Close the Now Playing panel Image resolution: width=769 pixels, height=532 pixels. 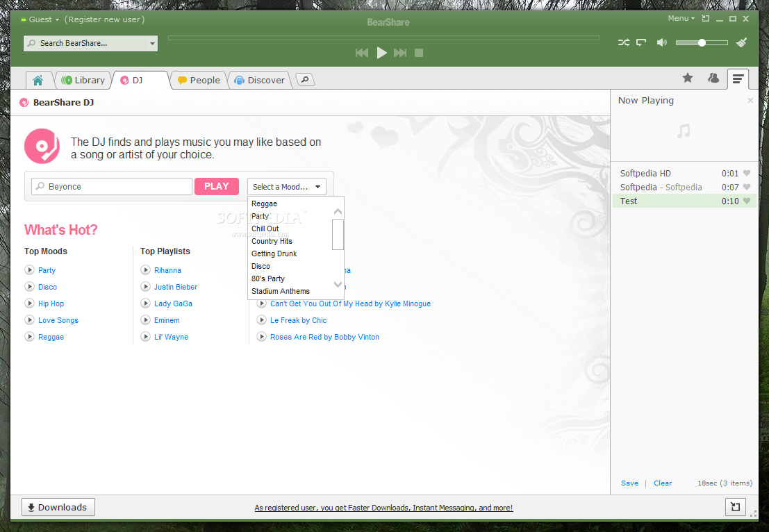coord(750,100)
